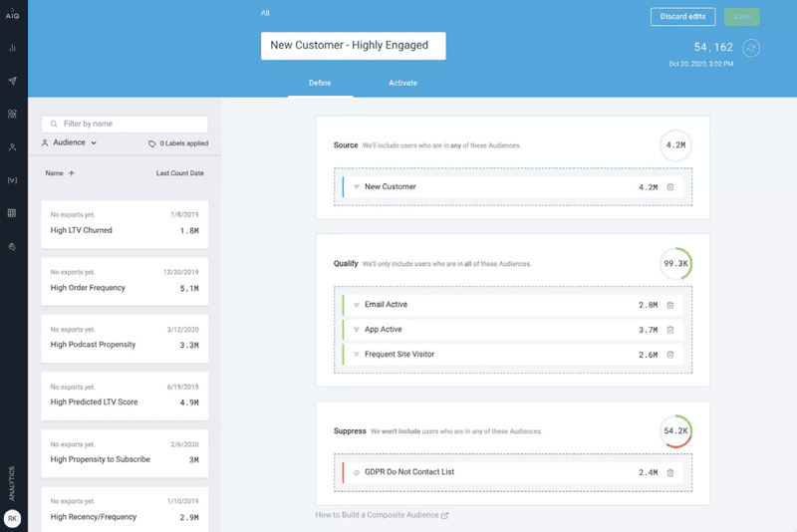Sort by Name ascending arrow

(x=72, y=173)
